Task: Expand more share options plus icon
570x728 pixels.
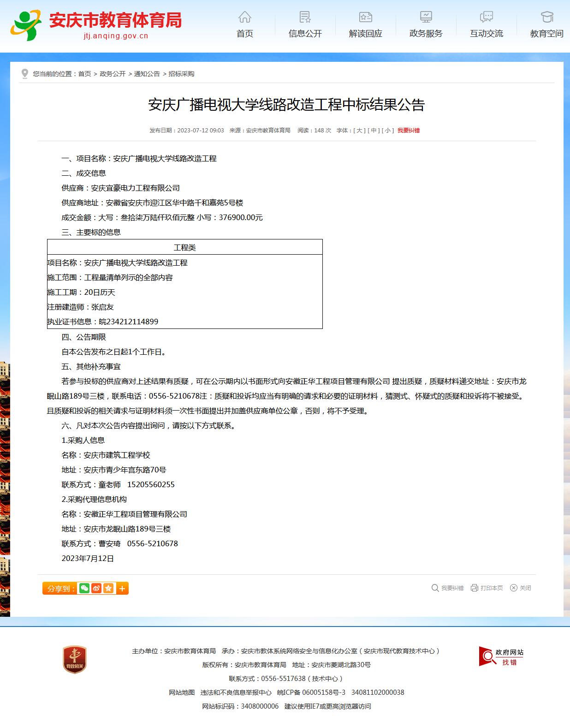Action: click(122, 588)
